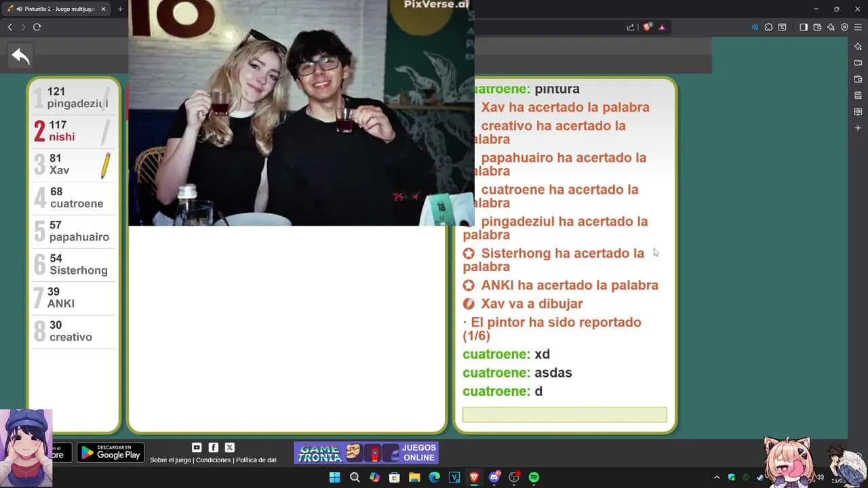The width and height of the screenshot is (868, 488).
Task: Click 'El pintor ha sido reportado (1/6)' message
Action: click(552, 329)
